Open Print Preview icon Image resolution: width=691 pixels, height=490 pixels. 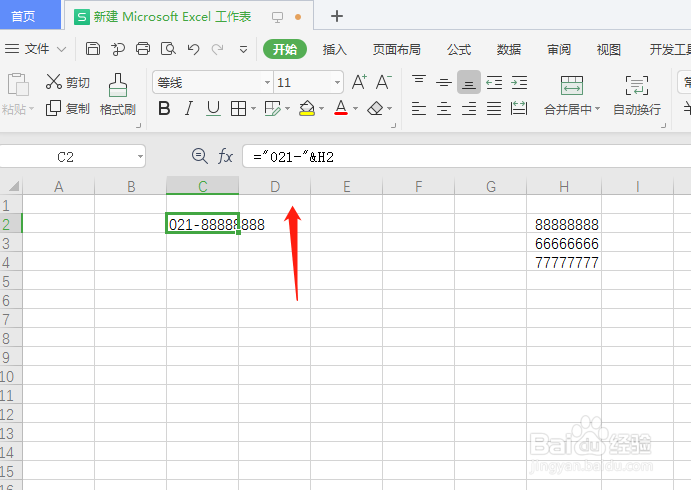point(168,48)
